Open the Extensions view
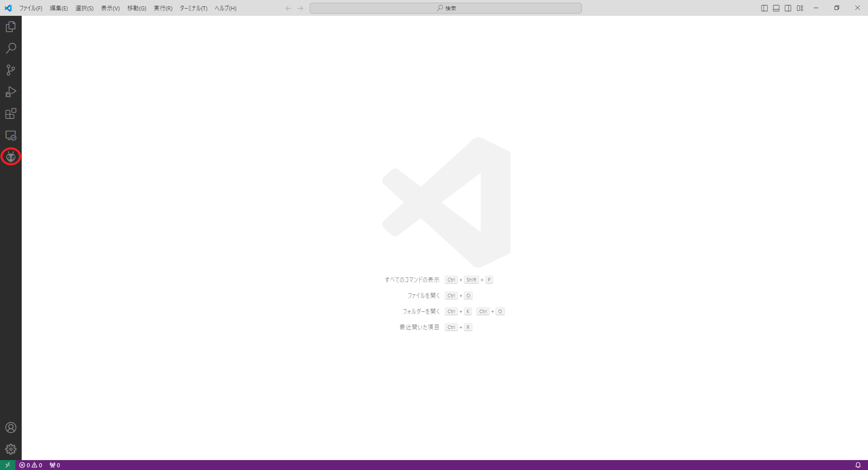 coord(11,113)
